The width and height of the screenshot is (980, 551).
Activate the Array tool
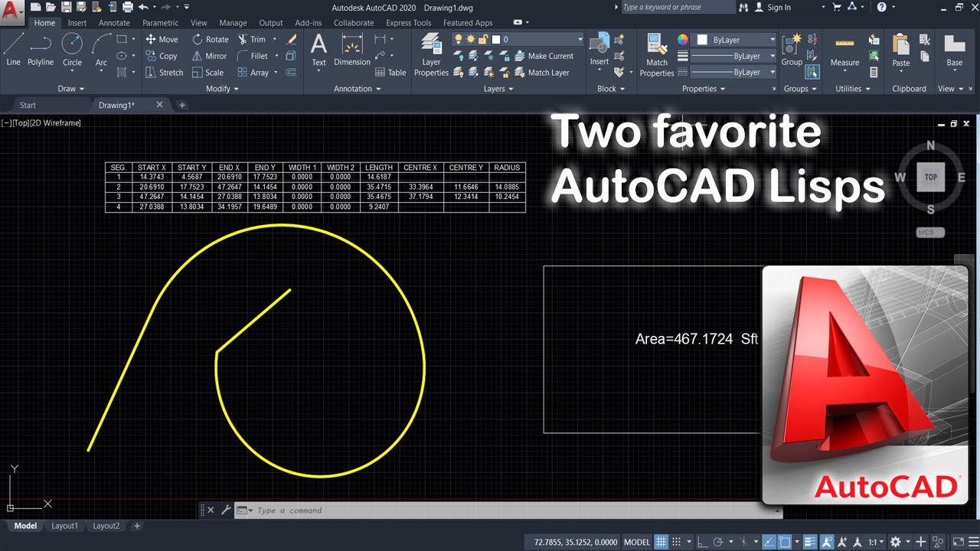pyautogui.click(x=253, y=73)
